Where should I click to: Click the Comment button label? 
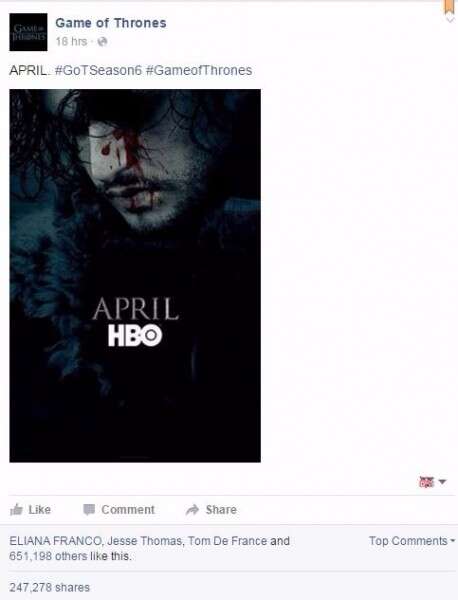tap(128, 510)
